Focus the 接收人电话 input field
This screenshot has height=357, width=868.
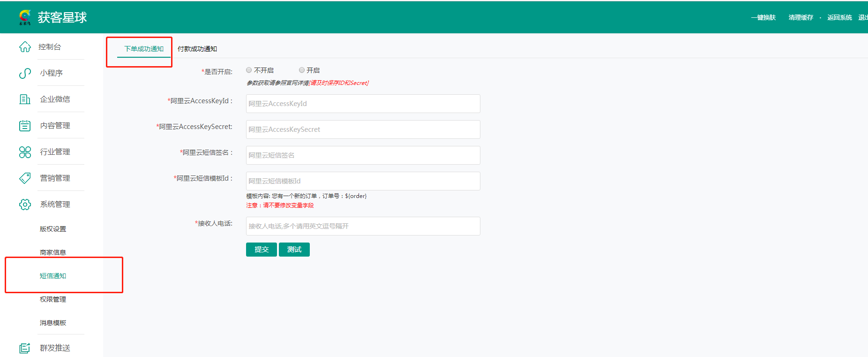coord(363,226)
